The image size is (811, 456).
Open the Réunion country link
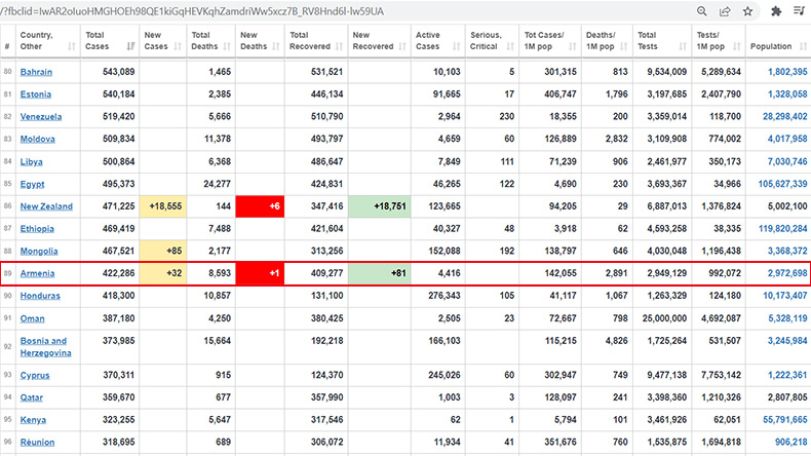pyautogui.click(x=37, y=442)
